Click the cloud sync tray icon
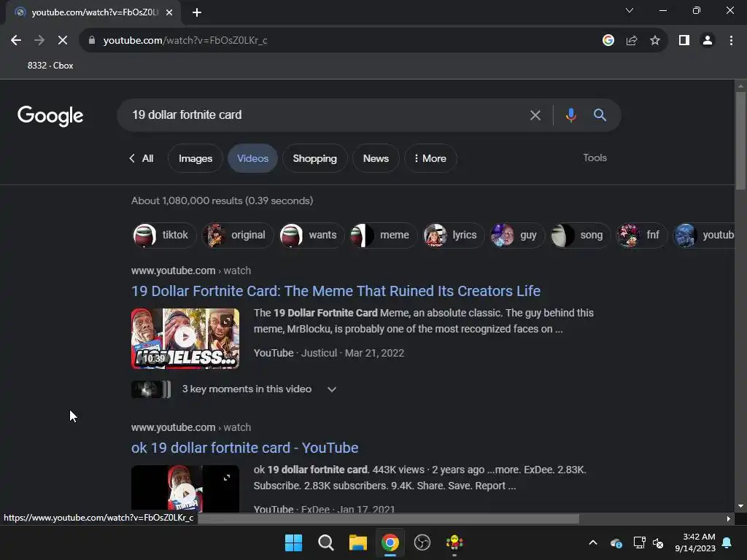This screenshot has height=560, width=747. [616, 542]
